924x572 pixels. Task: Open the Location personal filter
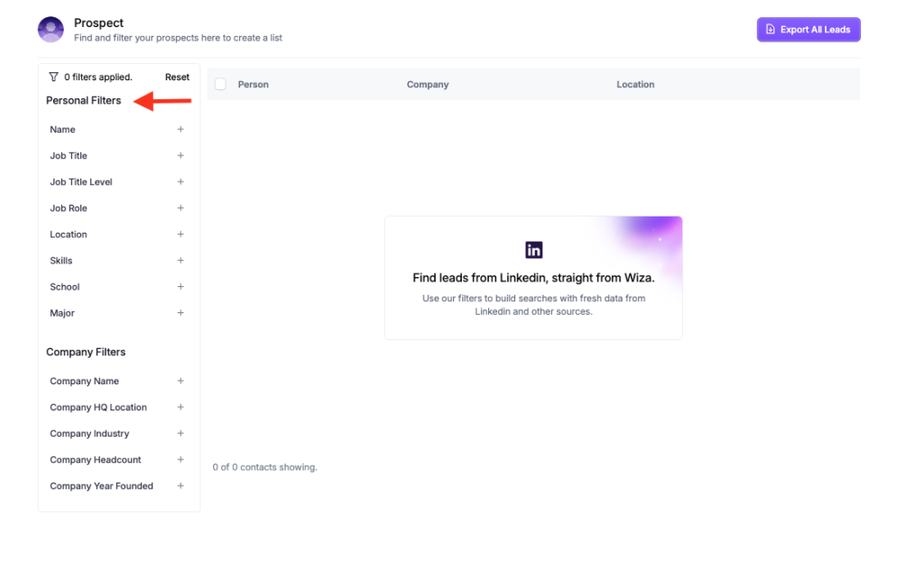pos(69,235)
